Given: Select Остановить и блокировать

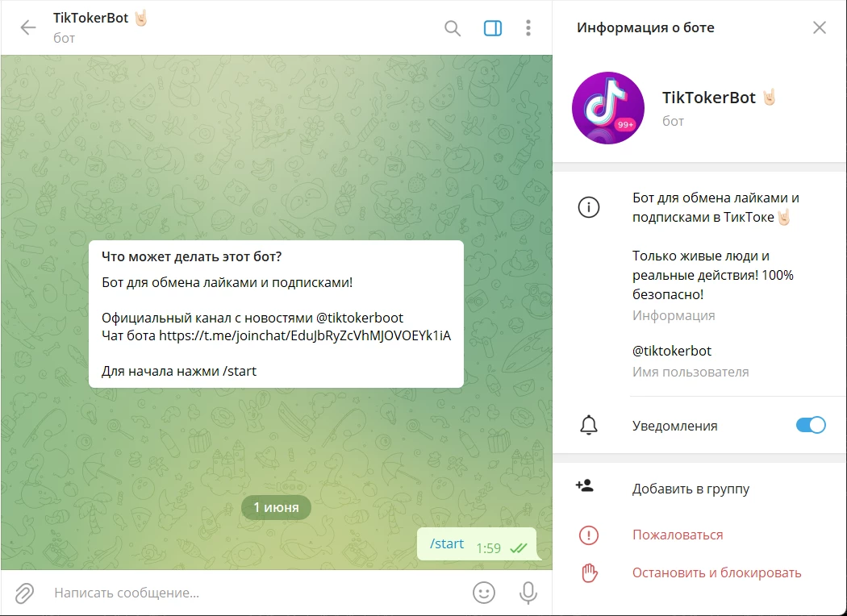Looking at the screenshot, I should tap(717, 572).
